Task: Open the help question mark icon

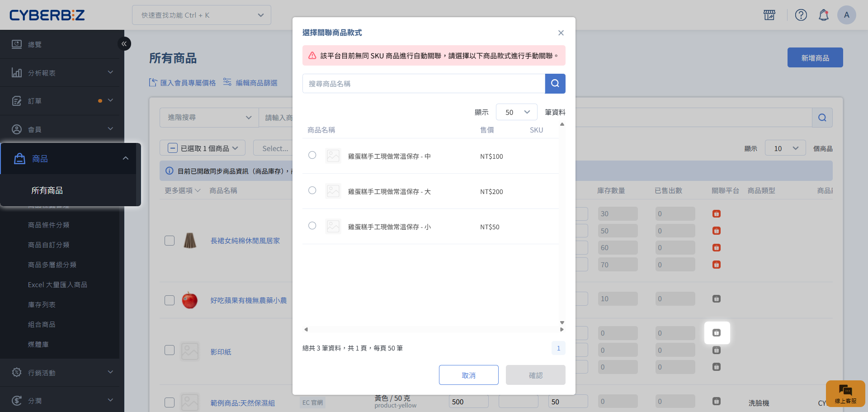Action: 801,15
